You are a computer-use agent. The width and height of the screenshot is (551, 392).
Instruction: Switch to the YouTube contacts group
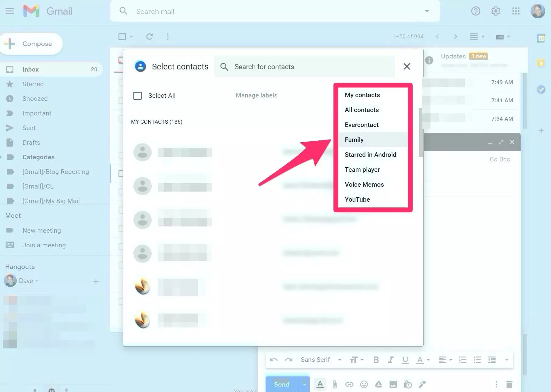tap(357, 199)
